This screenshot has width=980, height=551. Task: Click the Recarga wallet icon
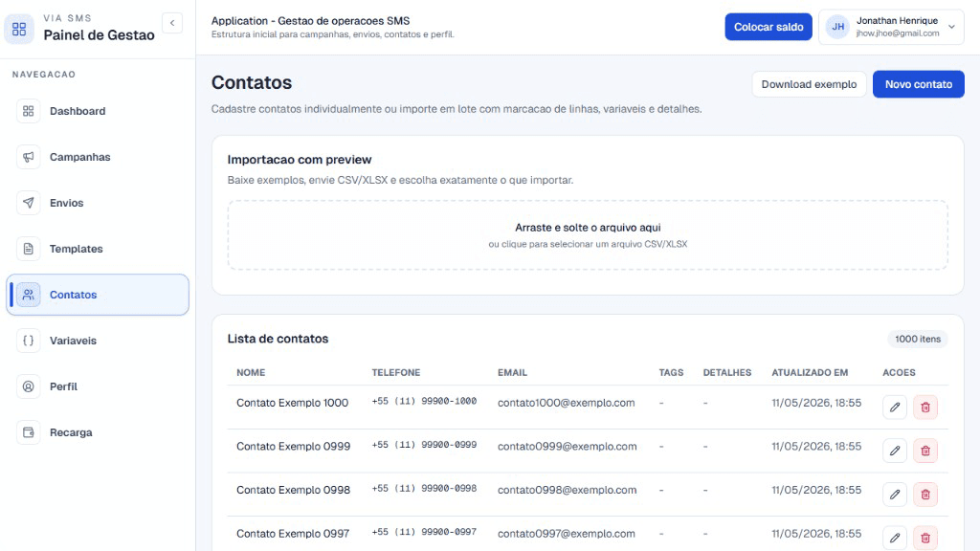[x=28, y=432]
